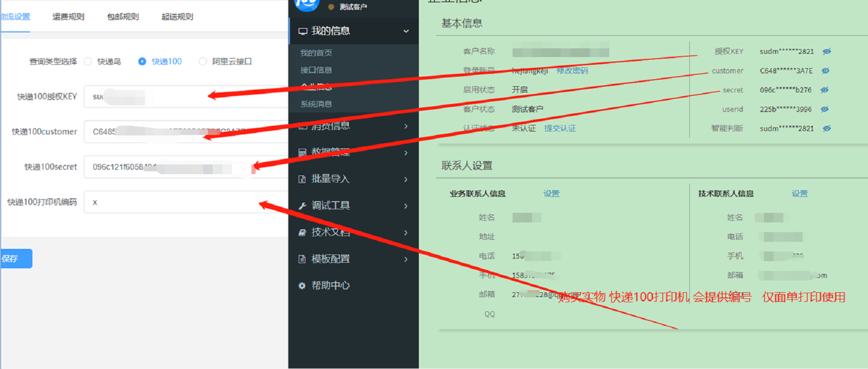Click the calculator icon beside 数据管理
The width and height of the screenshot is (868, 369).
coord(302,153)
